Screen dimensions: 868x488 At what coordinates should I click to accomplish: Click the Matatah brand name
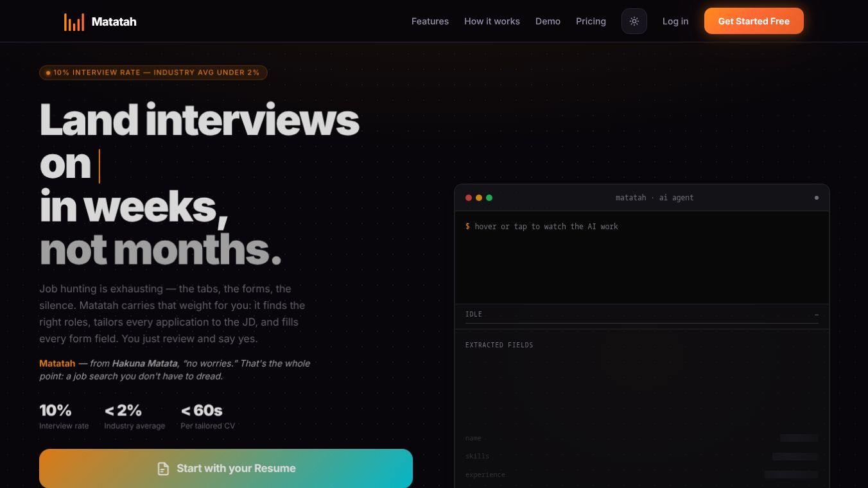pos(114,22)
